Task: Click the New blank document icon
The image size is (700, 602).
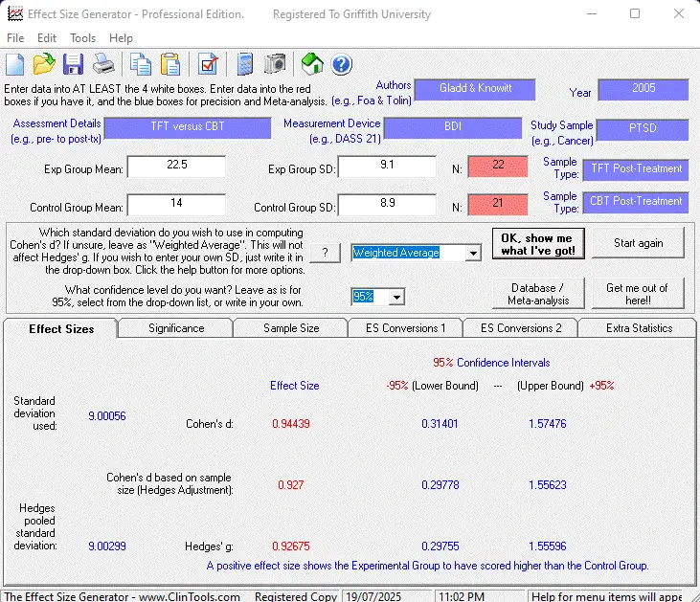Action: click(x=15, y=64)
